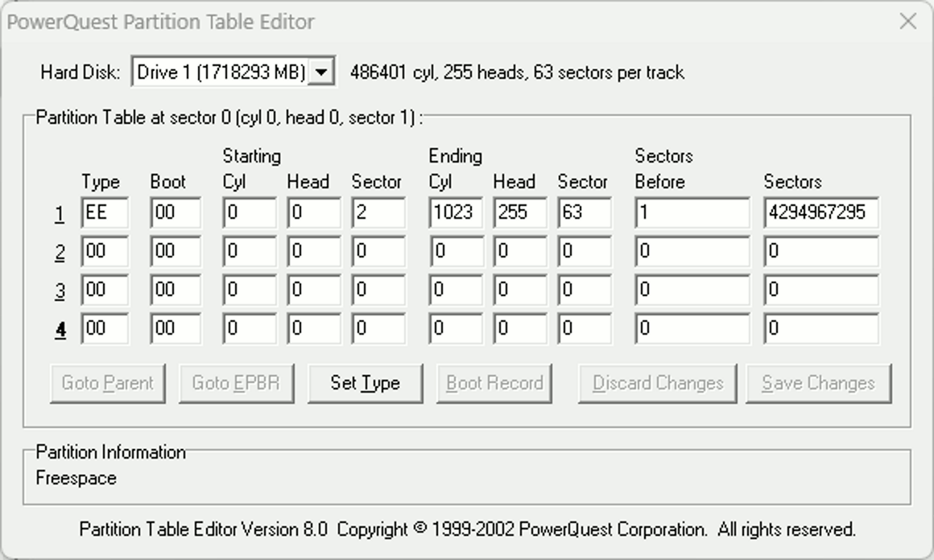Click row 2 Ending Head field
The image size is (934, 560).
click(x=520, y=251)
